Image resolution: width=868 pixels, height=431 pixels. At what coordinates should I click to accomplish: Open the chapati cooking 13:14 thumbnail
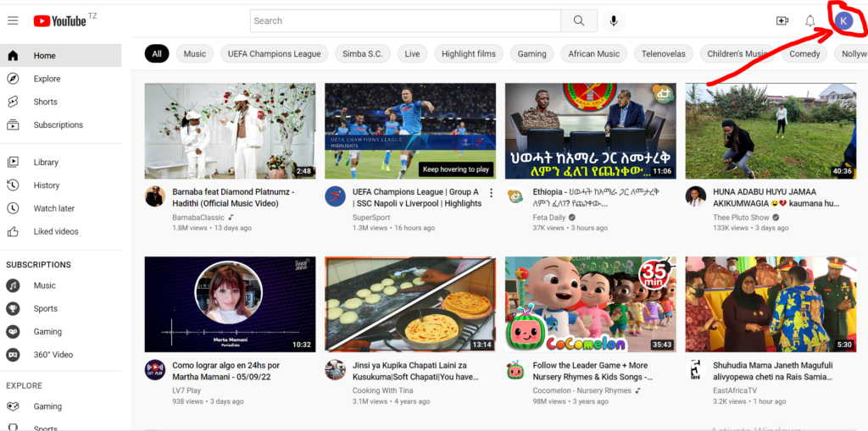point(410,304)
